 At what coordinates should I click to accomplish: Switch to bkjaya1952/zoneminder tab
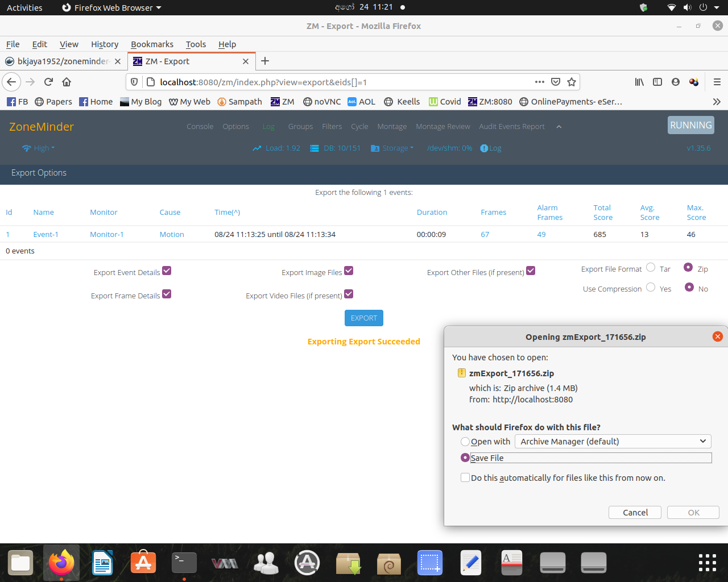point(63,61)
